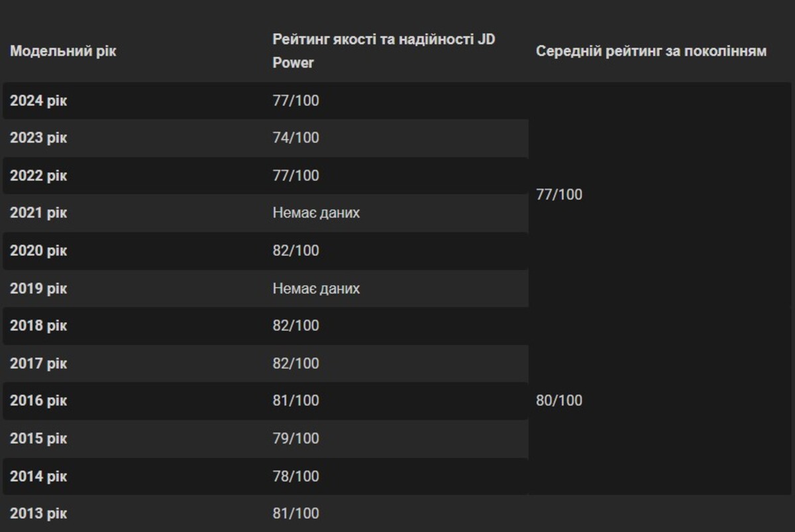Click the 74/100 rating for 2023
795x532 pixels.
(x=295, y=138)
